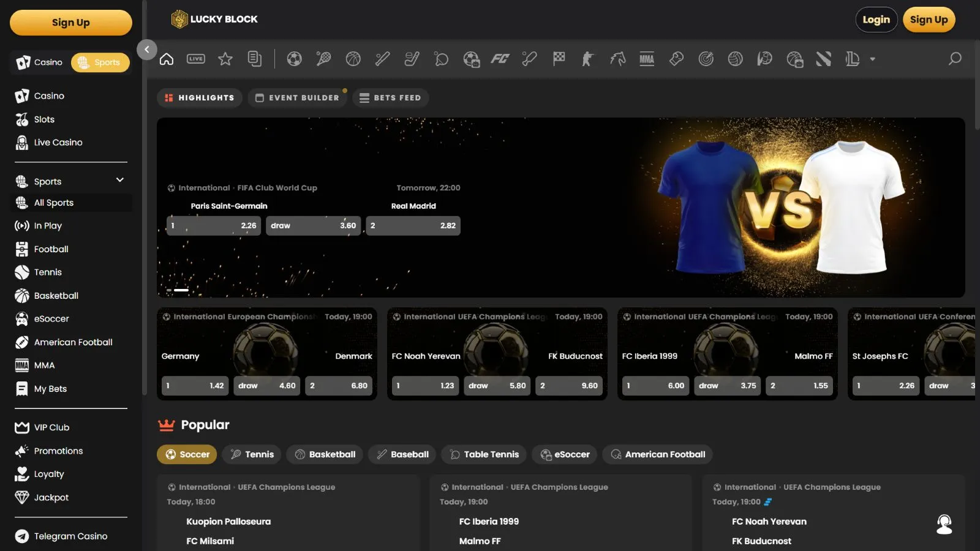
Task: Select the checkered flag racing icon
Action: (x=559, y=59)
